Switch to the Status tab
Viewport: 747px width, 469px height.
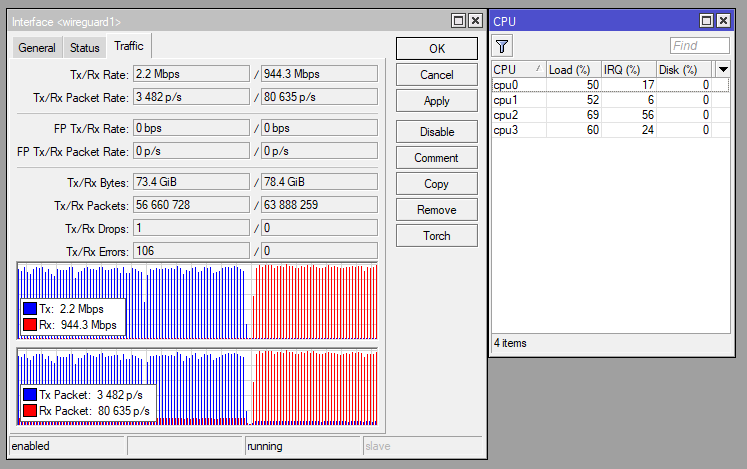tap(84, 48)
